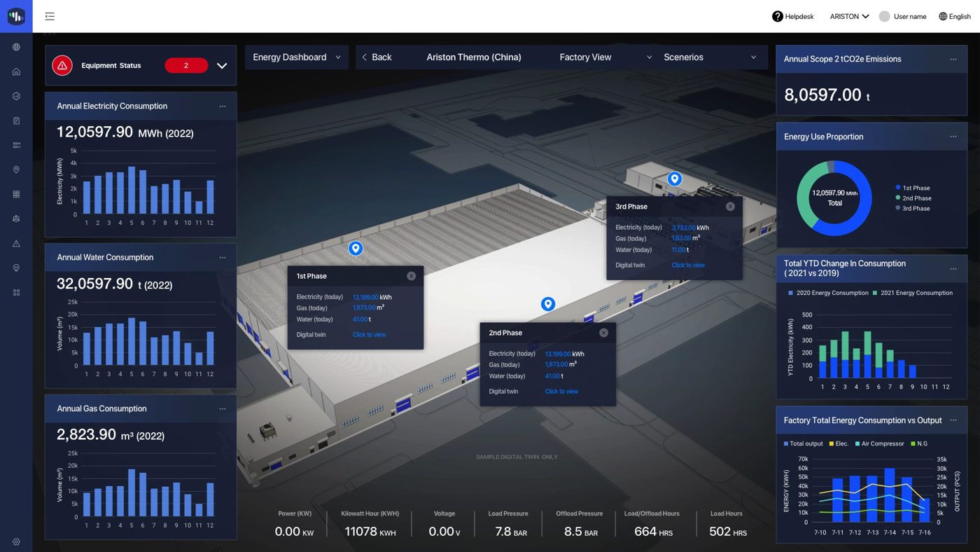980x552 pixels.
Task: Open the ARISTON account dropdown
Action: pos(849,16)
